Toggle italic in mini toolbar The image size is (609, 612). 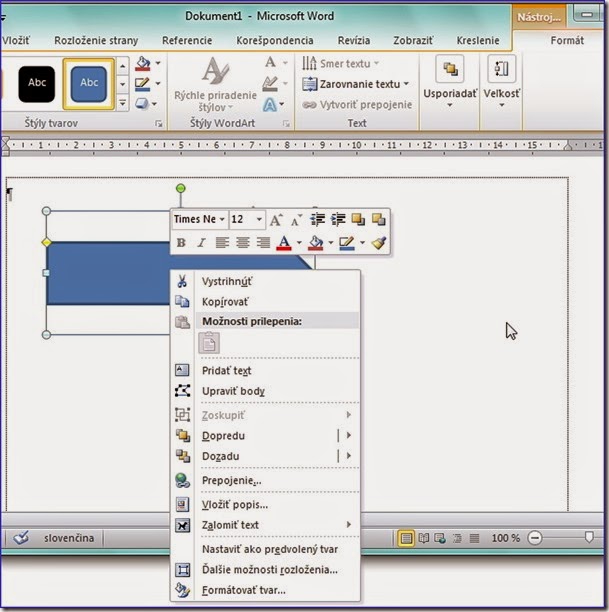(201, 243)
